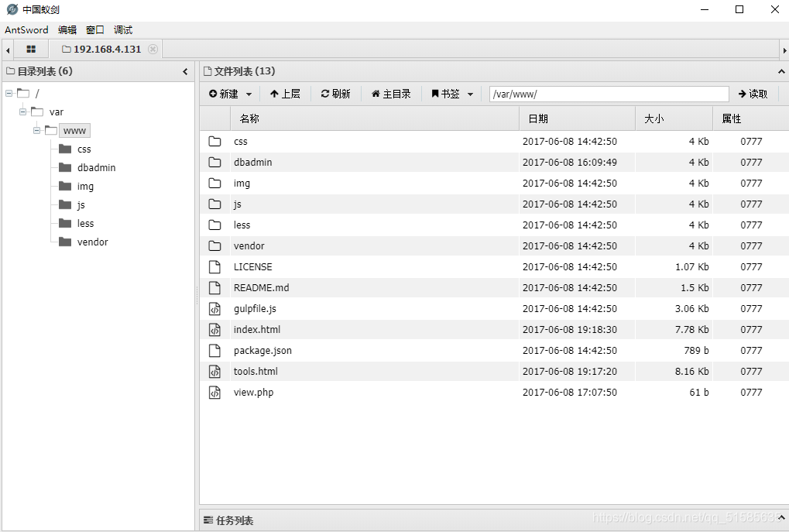Expand the 任务列表 panel

coord(781,518)
